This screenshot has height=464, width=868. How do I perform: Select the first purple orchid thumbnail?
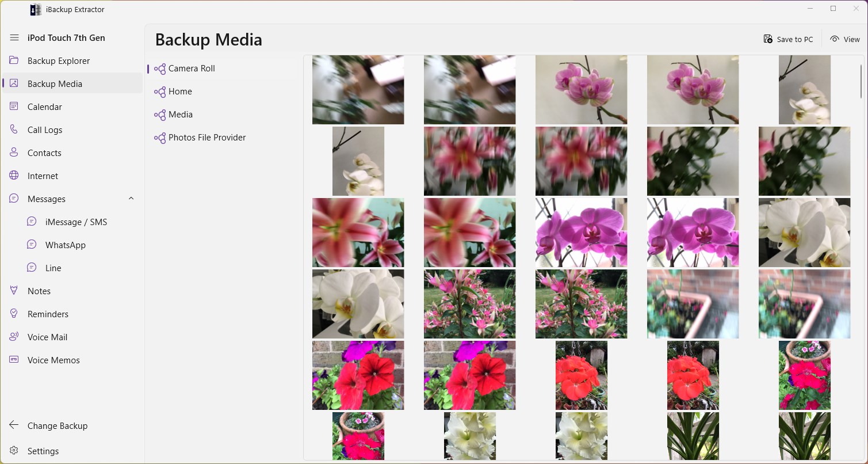click(581, 90)
